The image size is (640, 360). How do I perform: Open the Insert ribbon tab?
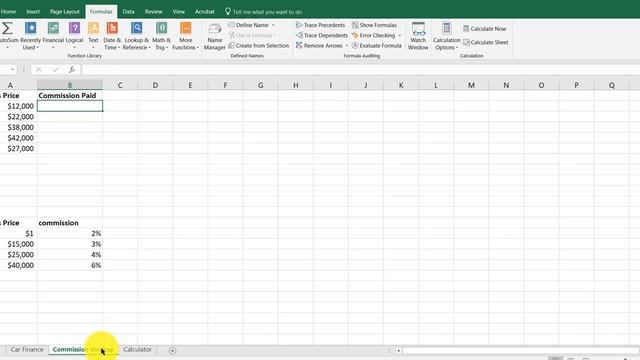33,12
